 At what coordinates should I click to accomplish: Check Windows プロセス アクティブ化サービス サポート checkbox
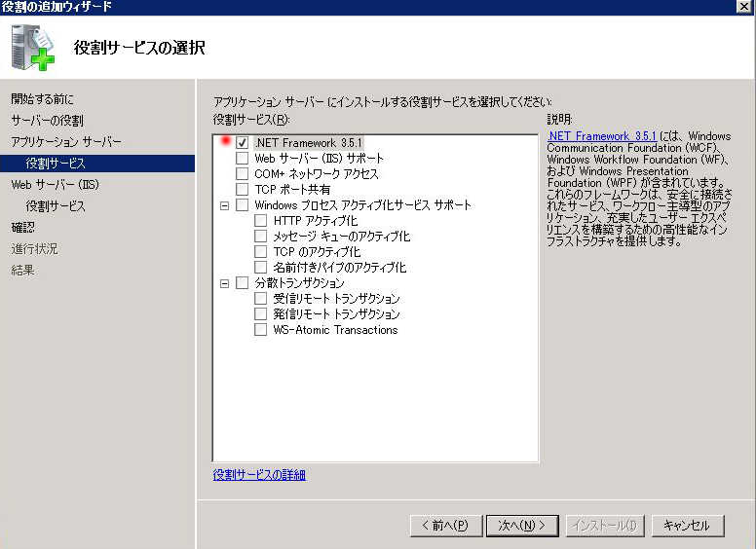point(242,204)
